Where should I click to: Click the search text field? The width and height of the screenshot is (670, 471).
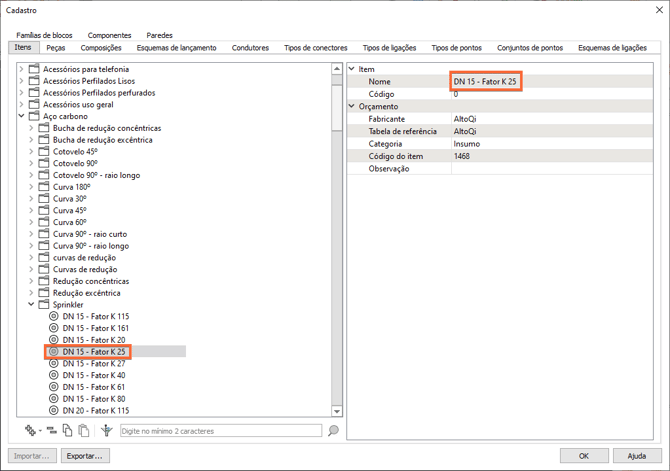coord(220,431)
